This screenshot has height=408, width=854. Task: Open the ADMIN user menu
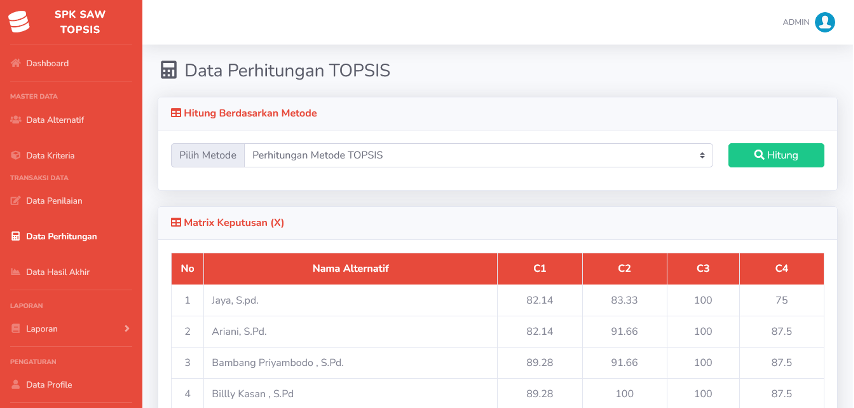coord(808,22)
